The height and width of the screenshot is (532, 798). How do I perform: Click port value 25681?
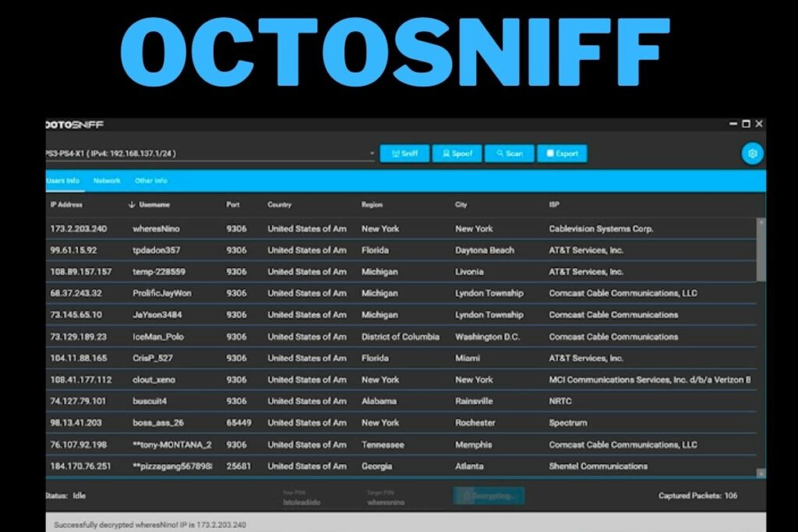click(238, 466)
